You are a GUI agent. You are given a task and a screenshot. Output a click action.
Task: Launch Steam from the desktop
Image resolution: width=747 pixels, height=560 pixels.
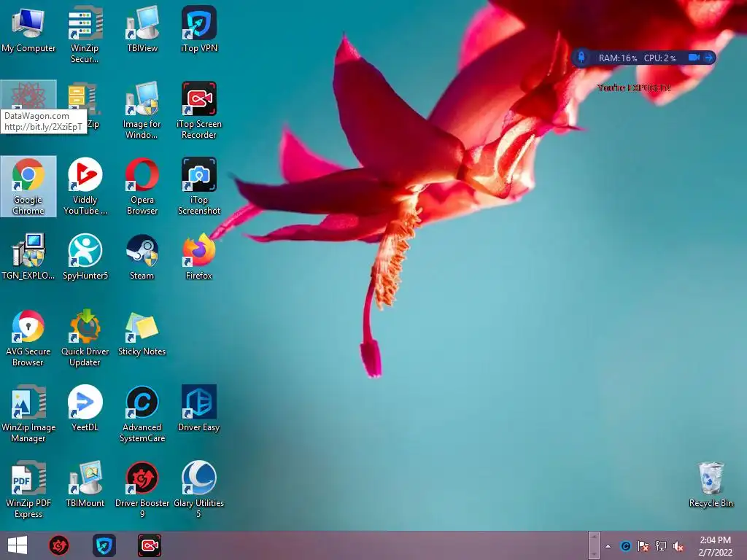pyautogui.click(x=142, y=257)
